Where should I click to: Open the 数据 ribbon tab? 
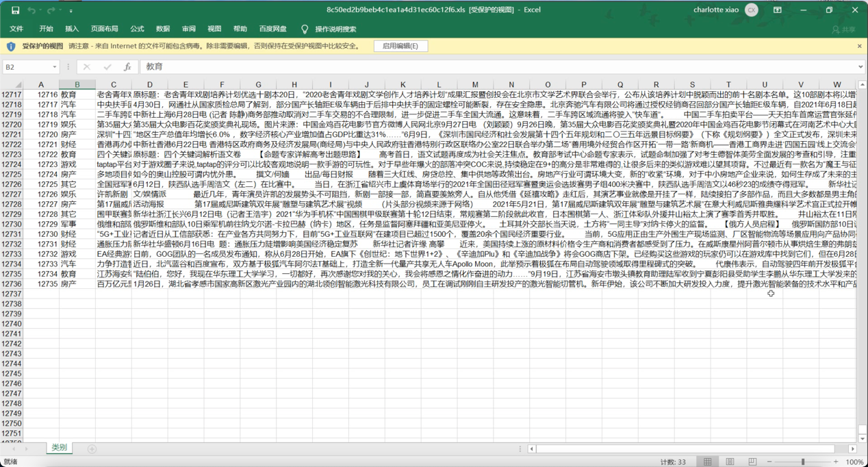pos(163,29)
